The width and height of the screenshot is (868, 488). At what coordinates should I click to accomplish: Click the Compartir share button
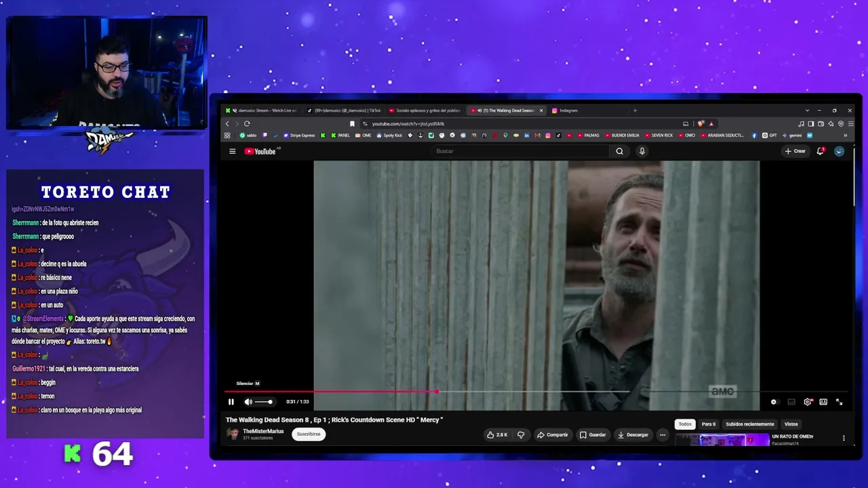(x=553, y=434)
